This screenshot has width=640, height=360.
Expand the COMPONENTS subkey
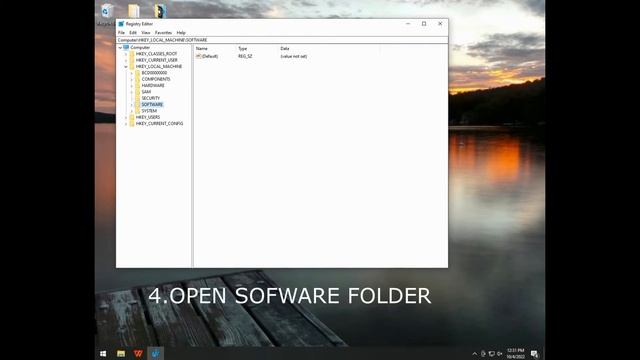click(132, 79)
